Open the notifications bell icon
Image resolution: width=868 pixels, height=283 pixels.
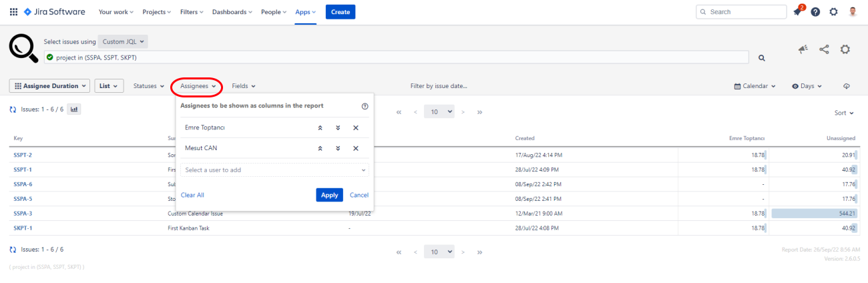[x=797, y=12]
